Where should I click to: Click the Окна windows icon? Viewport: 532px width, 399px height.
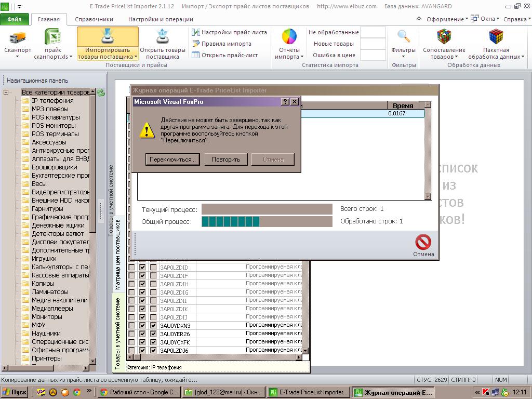pyautogui.click(x=475, y=19)
